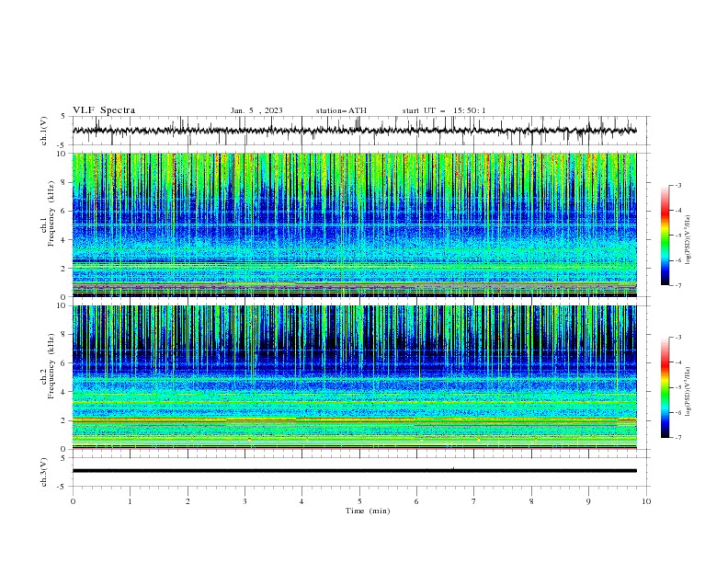Click the lower "log(PSD)(V²/Hz)" colorbar label
728x563 pixels.
click(x=688, y=392)
